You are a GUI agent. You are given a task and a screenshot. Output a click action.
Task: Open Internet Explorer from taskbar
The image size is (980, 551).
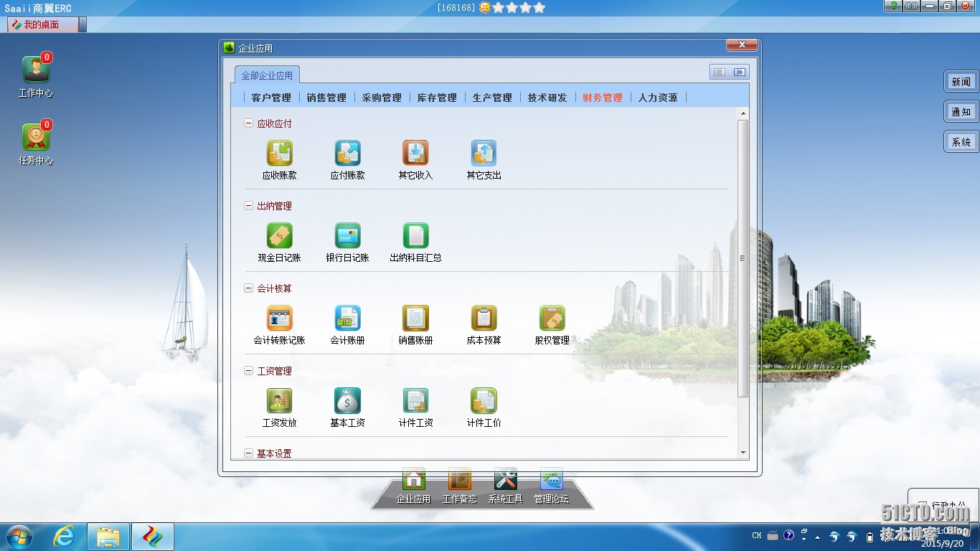point(64,537)
